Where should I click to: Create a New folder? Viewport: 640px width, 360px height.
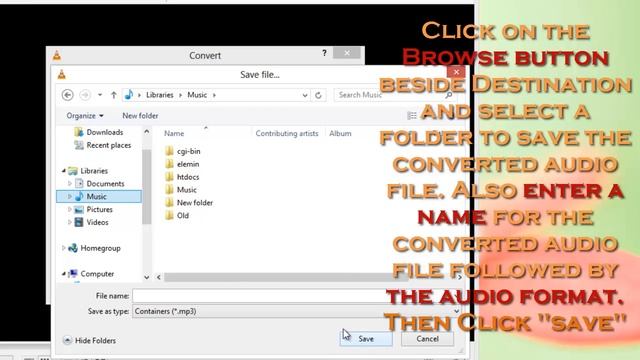coord(140,116)
